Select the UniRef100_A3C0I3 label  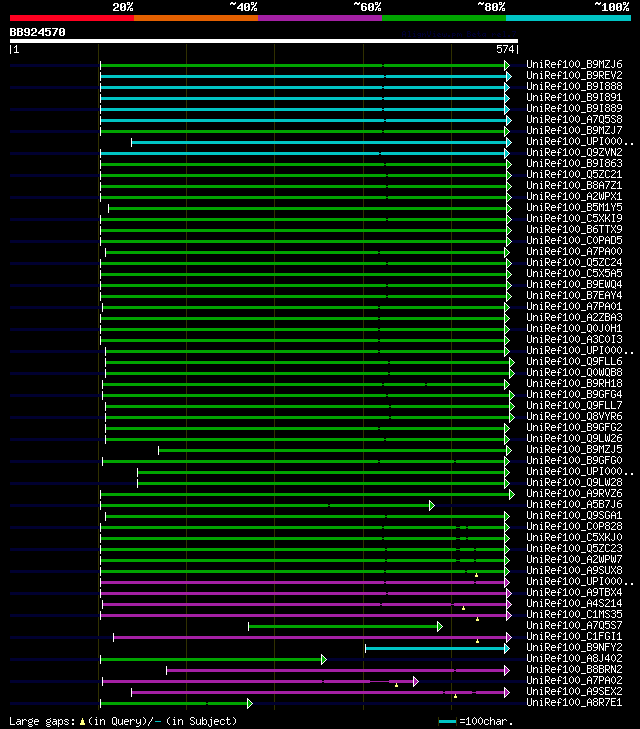[574, 339]
